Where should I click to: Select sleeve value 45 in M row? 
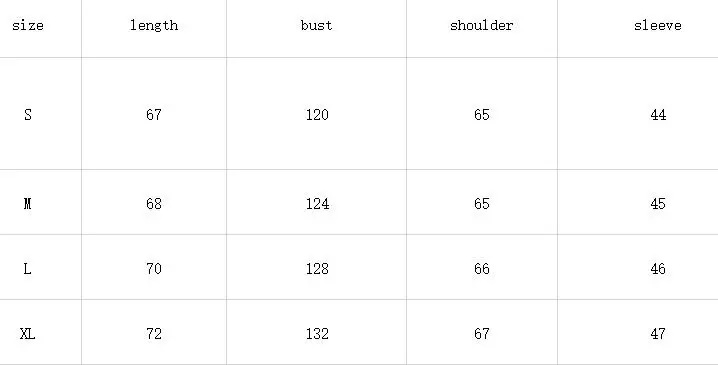pos(658,203)
